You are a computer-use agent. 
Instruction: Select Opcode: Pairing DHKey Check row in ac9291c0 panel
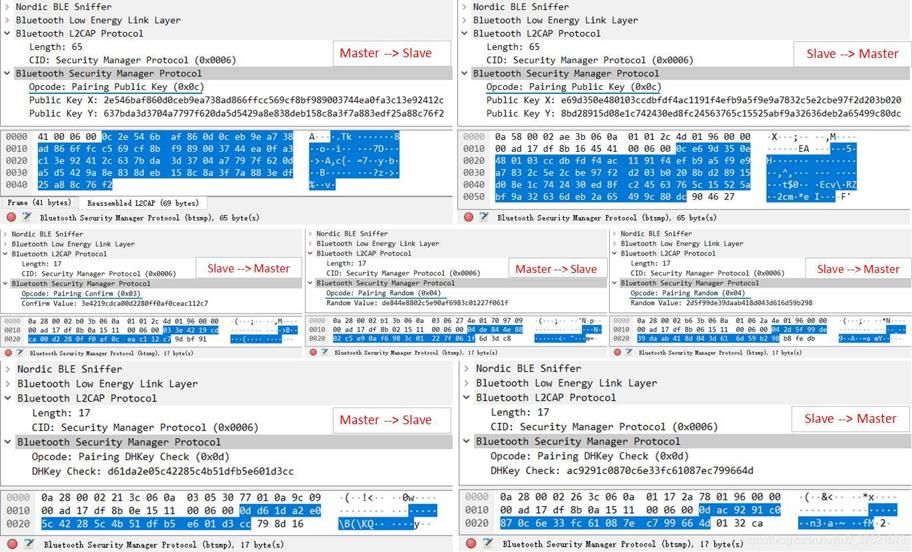coord(589,455)
